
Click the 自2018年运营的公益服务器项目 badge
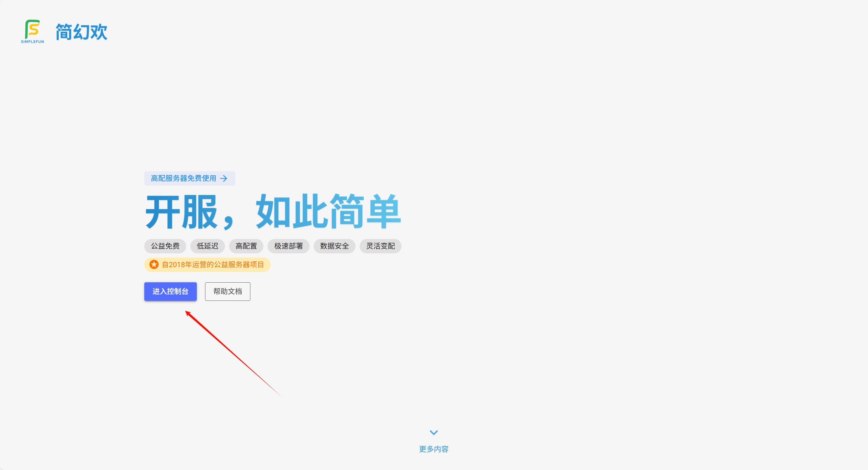coord(213,264)
